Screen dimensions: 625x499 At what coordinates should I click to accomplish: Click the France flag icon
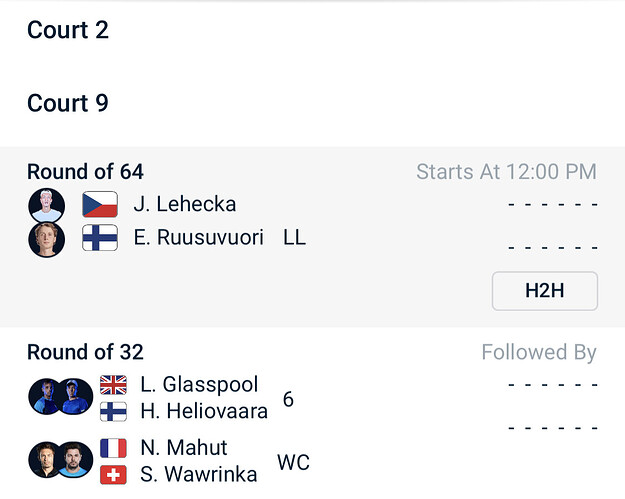click(113, 448)
